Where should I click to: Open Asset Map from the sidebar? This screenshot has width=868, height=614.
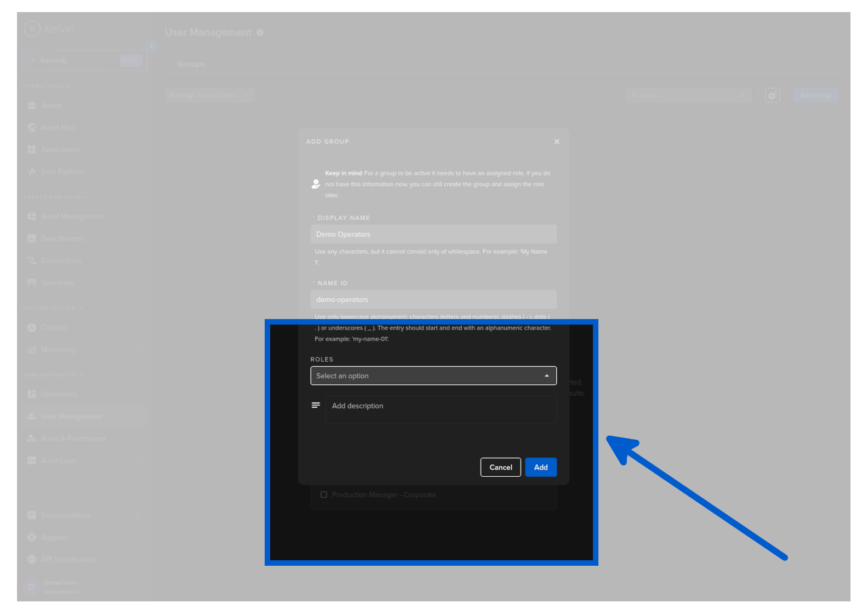pos(58,127)
